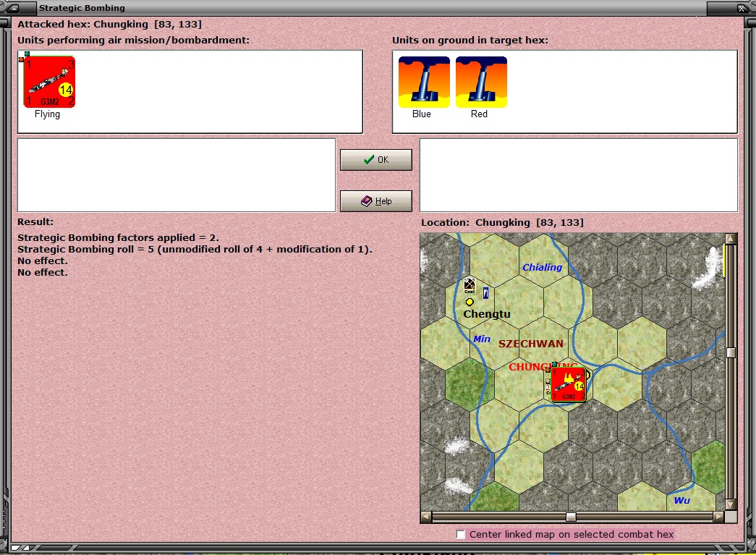The image size is (756, 555).
Task: Enable Center linked map on selected combat hex
Action: pyautogui.click(x=461, y=534)
